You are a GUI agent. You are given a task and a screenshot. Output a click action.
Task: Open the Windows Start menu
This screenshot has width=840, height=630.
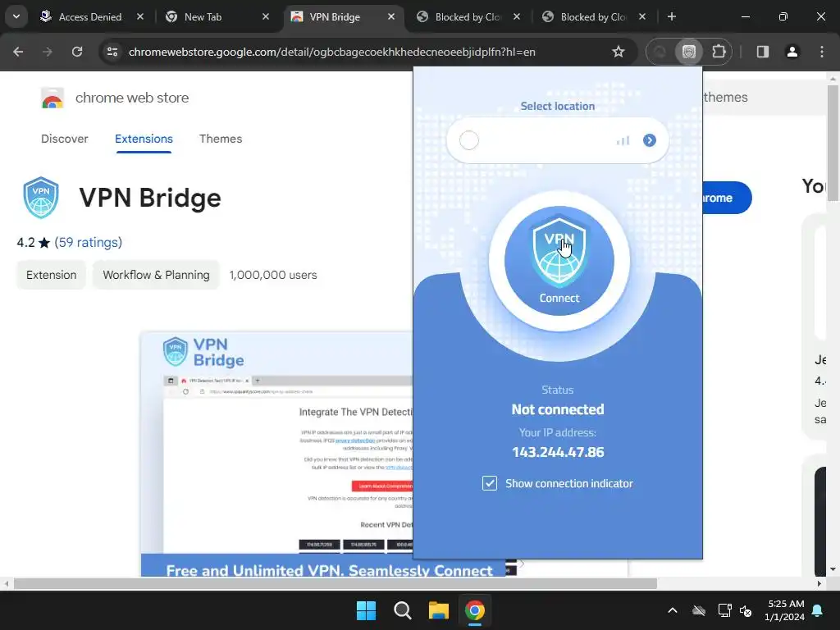coord(367,610)
